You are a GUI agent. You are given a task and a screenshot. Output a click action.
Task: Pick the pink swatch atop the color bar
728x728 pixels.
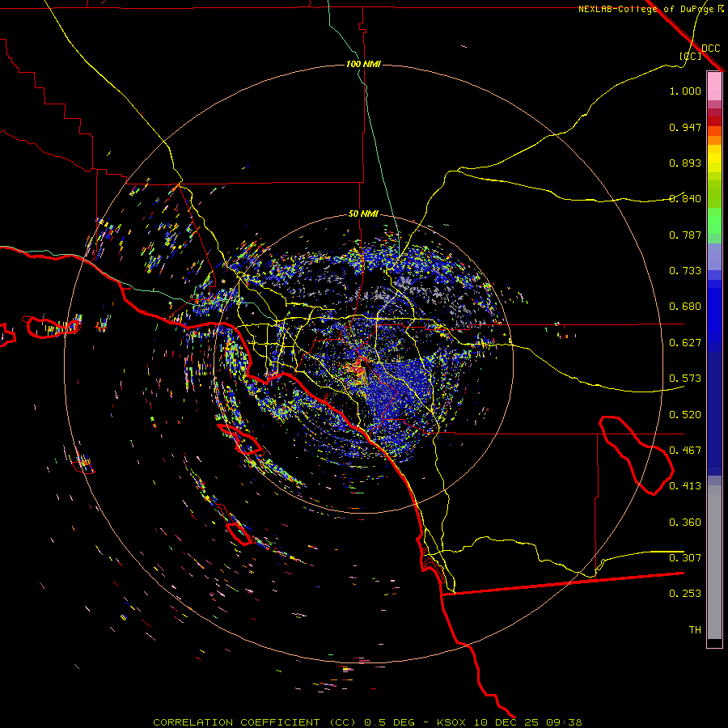pos(714,87)
